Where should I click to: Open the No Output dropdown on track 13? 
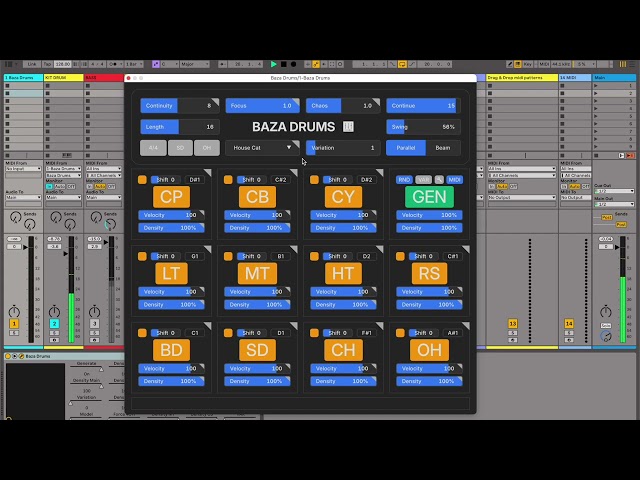pyautogui.click(x=521, y=198)
